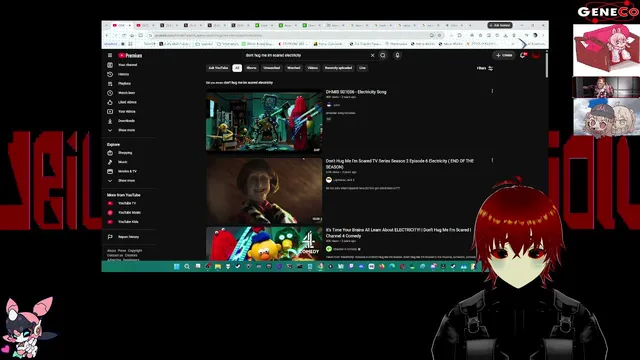Switch to the first YouTube browser tab

(x=122, y=25)
